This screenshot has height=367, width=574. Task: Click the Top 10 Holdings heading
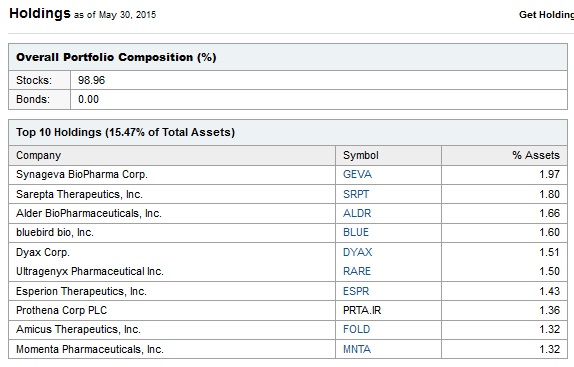pos(125,132)
